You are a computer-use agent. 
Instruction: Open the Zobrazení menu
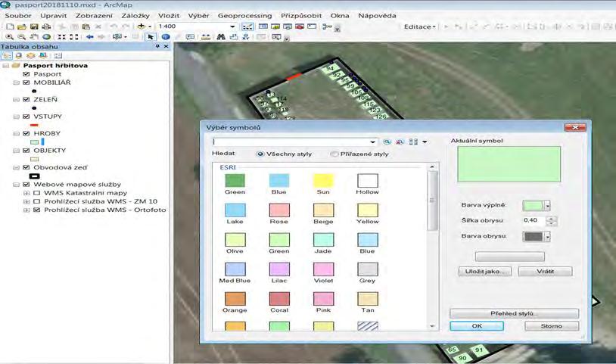click(x=94, y=16)
